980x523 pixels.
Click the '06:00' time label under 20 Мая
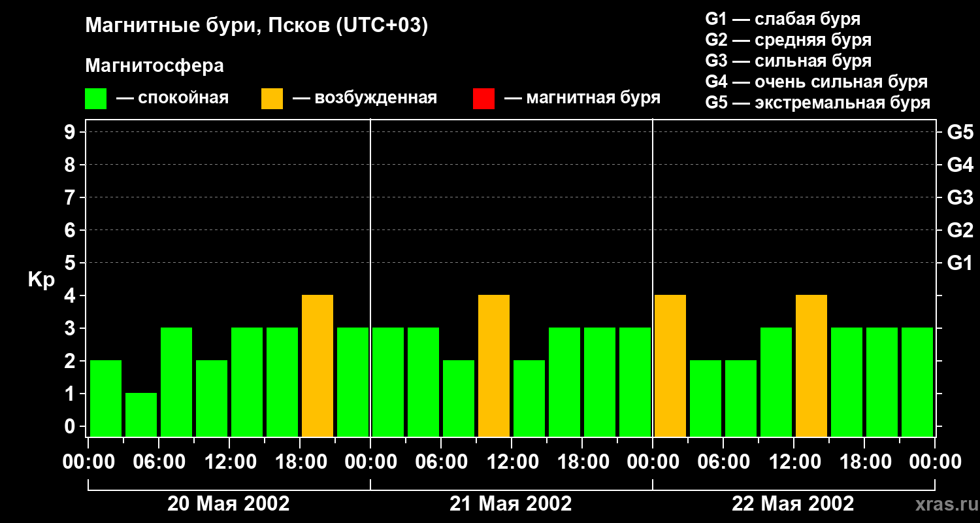pyautogui.click(x=158, y=462)
